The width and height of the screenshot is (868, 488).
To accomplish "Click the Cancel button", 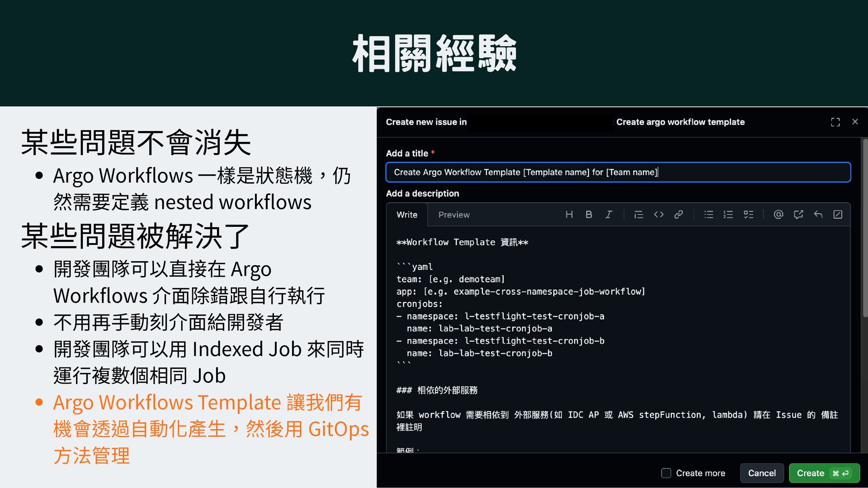I will coord(762,473).
